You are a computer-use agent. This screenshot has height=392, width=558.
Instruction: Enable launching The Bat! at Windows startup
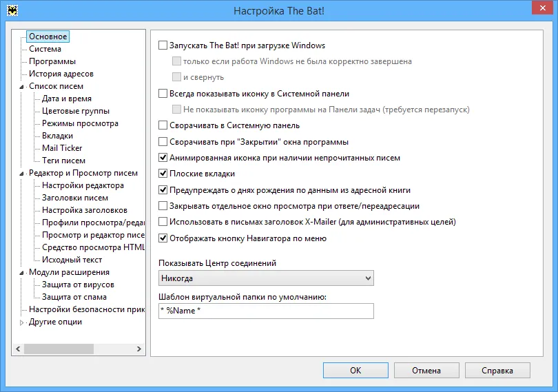click(163, 45)
